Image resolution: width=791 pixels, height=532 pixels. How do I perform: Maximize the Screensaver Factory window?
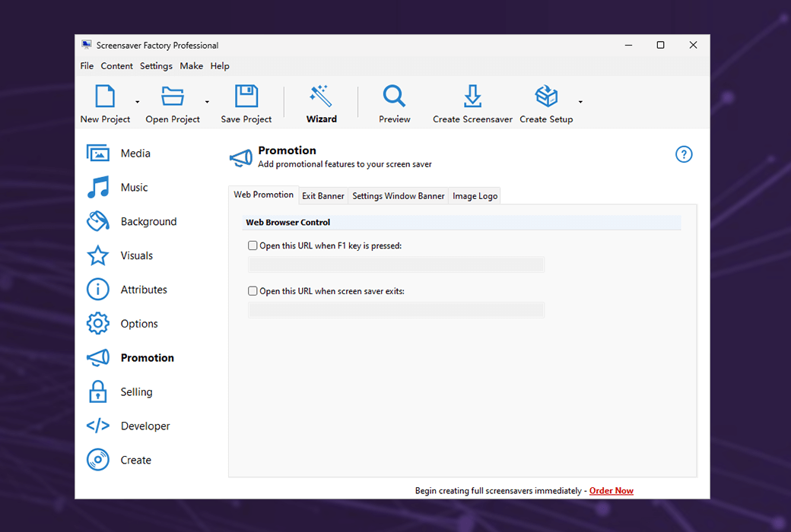click(x=660, y=45)
